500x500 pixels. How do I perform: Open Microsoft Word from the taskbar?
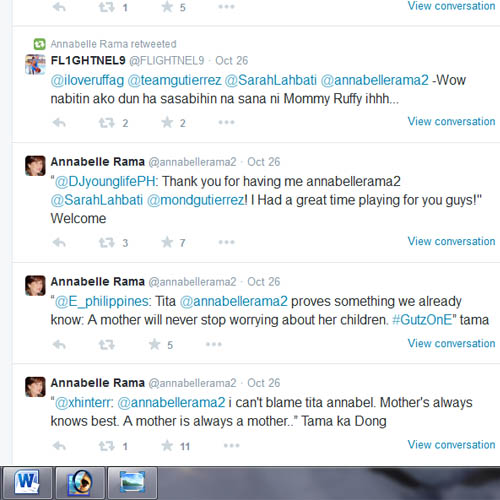point(27,482)
